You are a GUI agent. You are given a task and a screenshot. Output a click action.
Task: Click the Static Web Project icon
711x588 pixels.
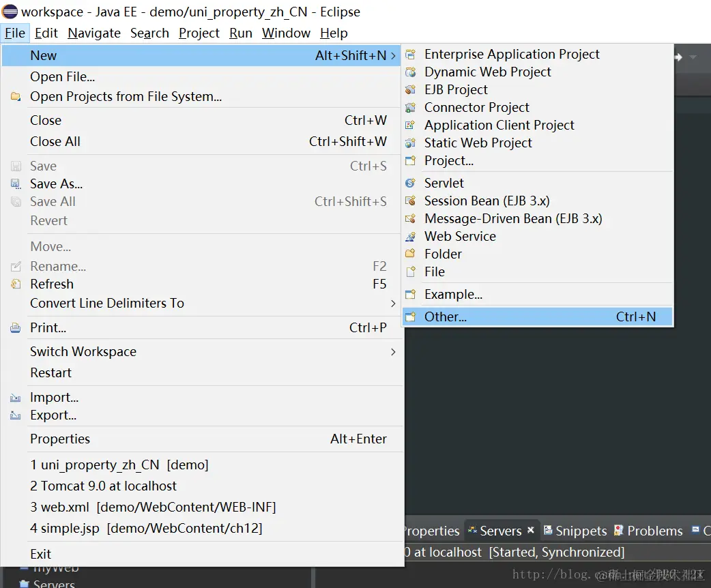pos(410,143)
